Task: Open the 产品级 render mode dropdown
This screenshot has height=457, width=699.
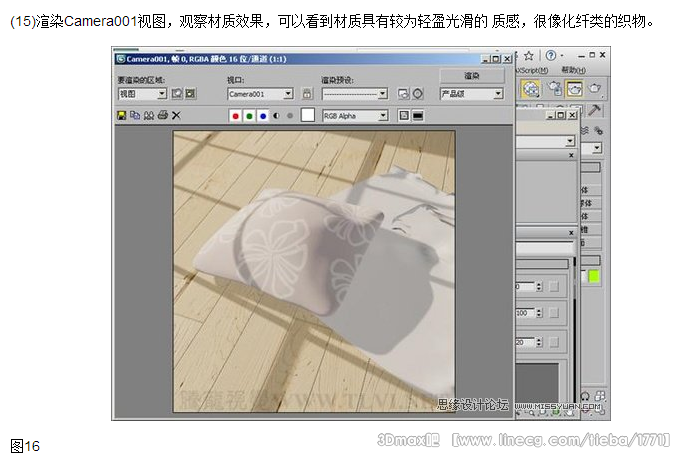Action: tap(472, 94)
